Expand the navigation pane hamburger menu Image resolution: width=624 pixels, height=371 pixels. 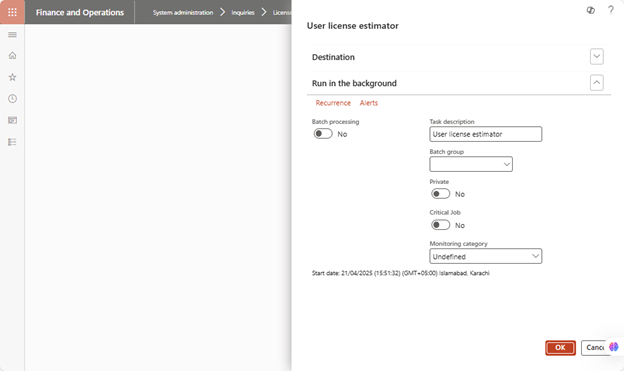tap(12, 35)
